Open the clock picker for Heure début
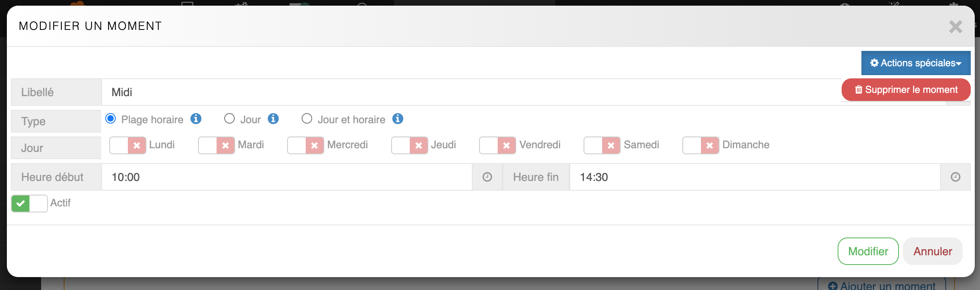Image resolution: width=980 pixels, height=290 pixels. [x=487, y=177]
